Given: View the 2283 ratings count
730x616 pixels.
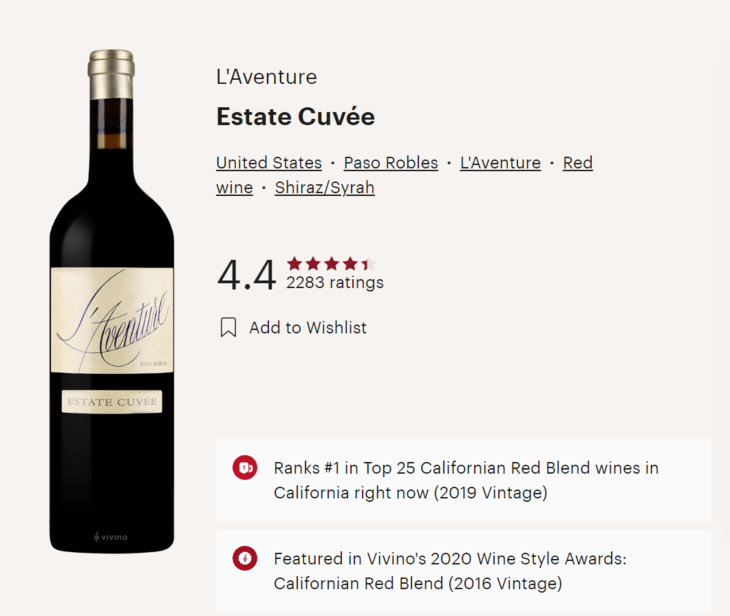Looking at the screenshot, I should click(x=335, y=283).
